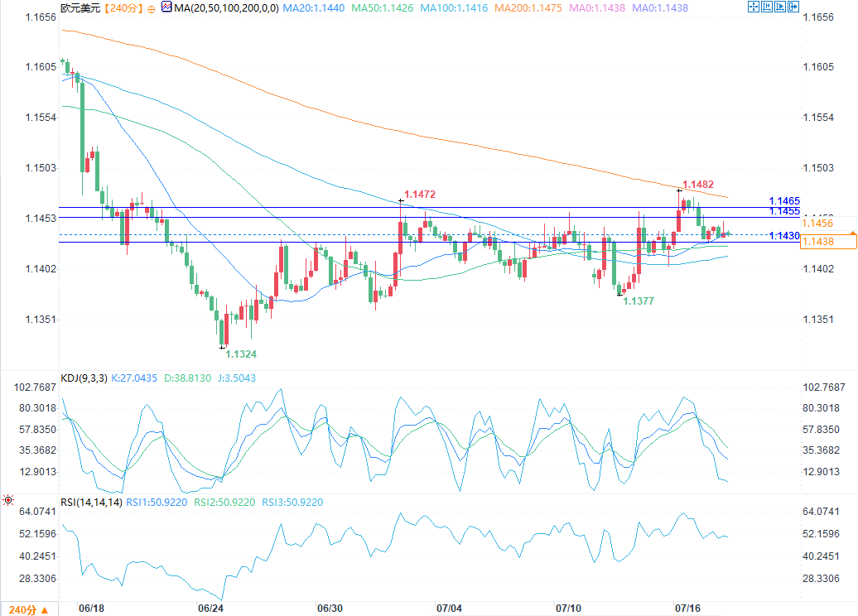Click the 1.1324 low price marker
858x616 pixels.
pos(241,354)
